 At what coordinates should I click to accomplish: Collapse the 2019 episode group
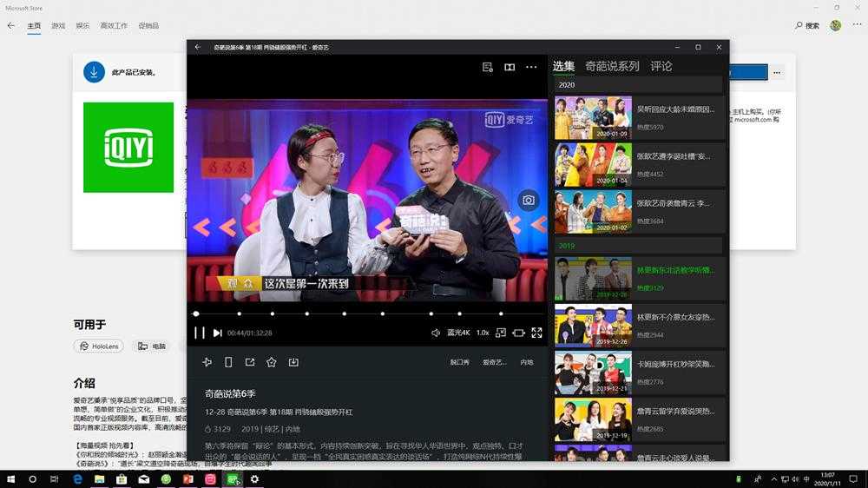point(638,246)
